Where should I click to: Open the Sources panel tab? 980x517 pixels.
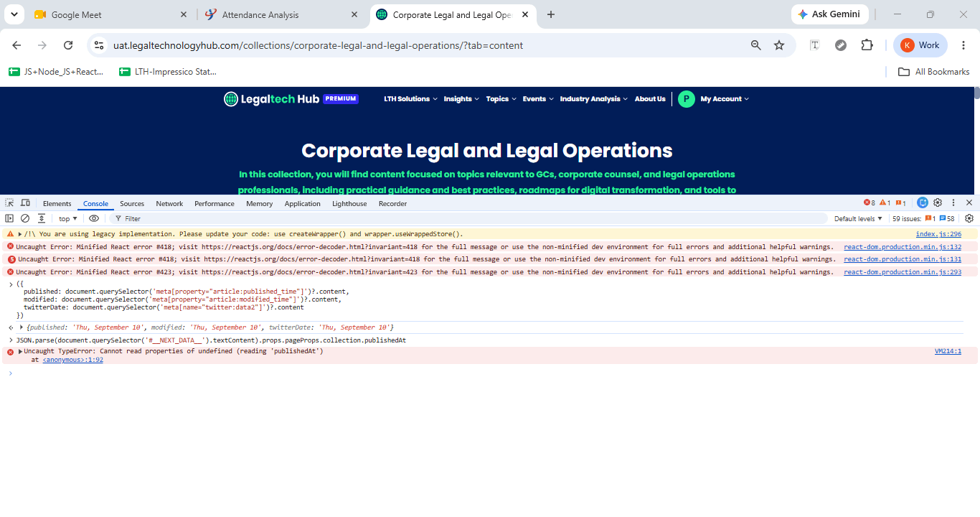132,203
